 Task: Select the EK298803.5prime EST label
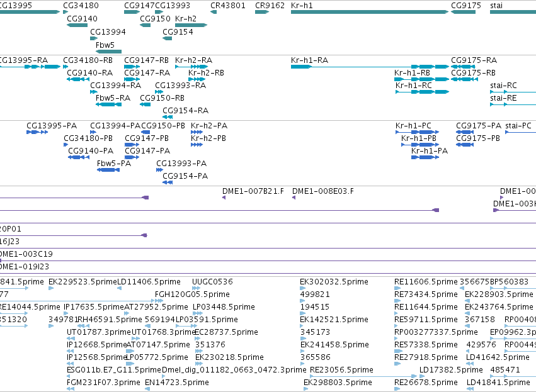coord(338,383)
